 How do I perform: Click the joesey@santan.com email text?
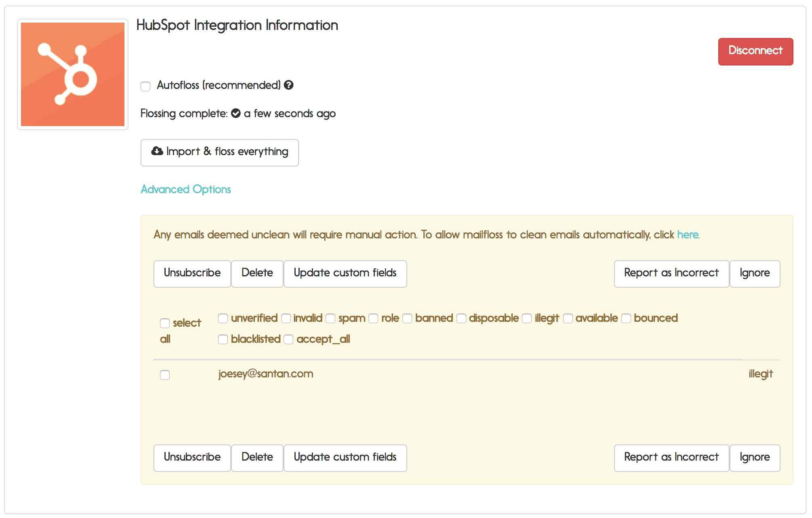click(266, 374)
